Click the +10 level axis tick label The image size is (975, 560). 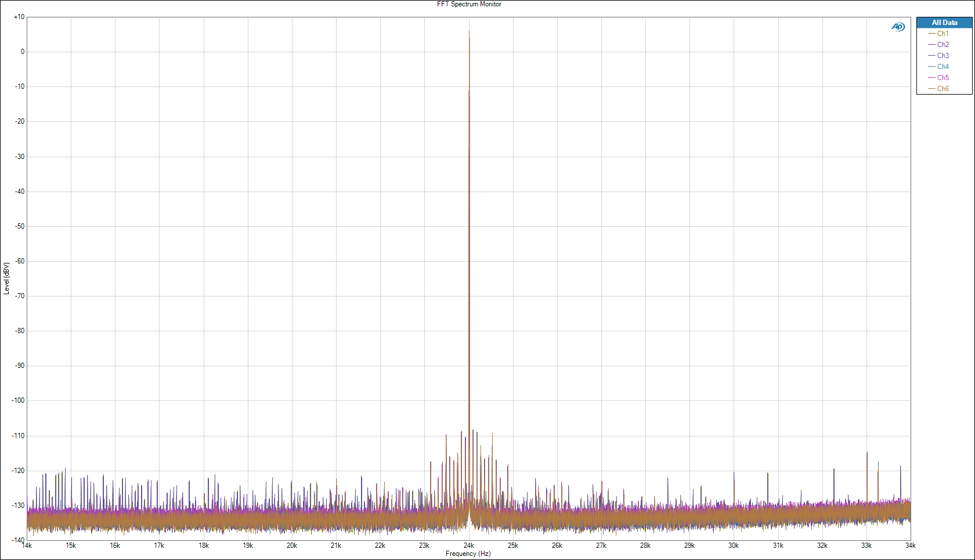[19, 17]
